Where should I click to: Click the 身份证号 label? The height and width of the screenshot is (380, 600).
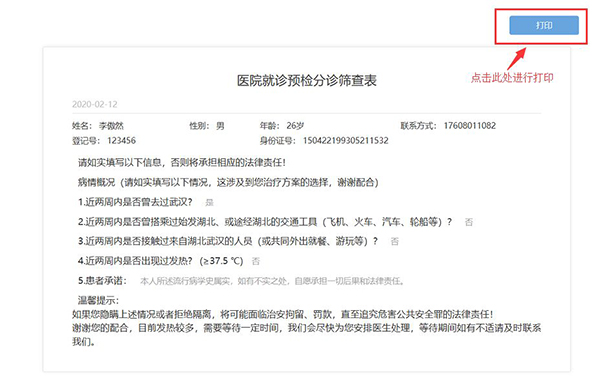[278, 141]
